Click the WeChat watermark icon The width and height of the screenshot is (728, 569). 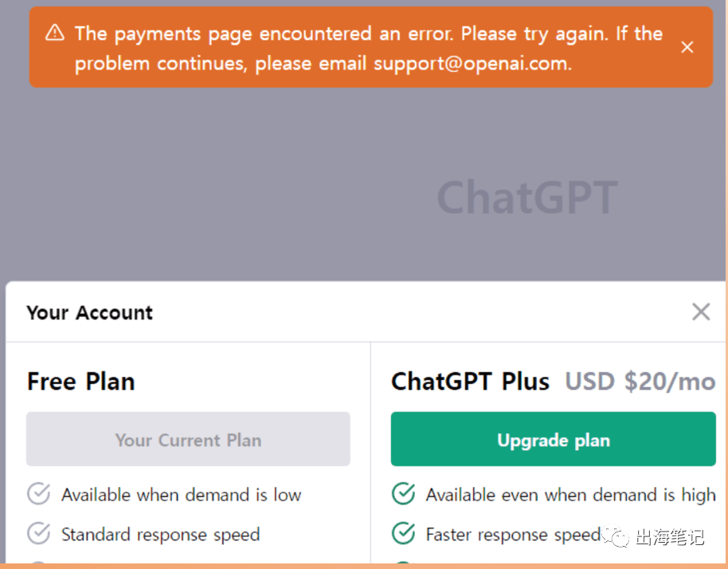(x=616, y=536)
